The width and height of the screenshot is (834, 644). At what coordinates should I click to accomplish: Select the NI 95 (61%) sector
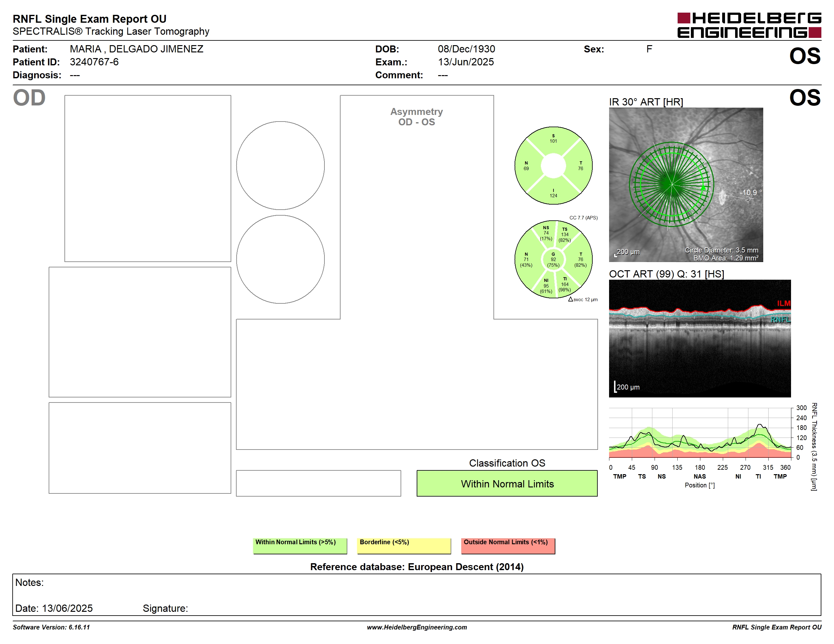click(546, 286)
